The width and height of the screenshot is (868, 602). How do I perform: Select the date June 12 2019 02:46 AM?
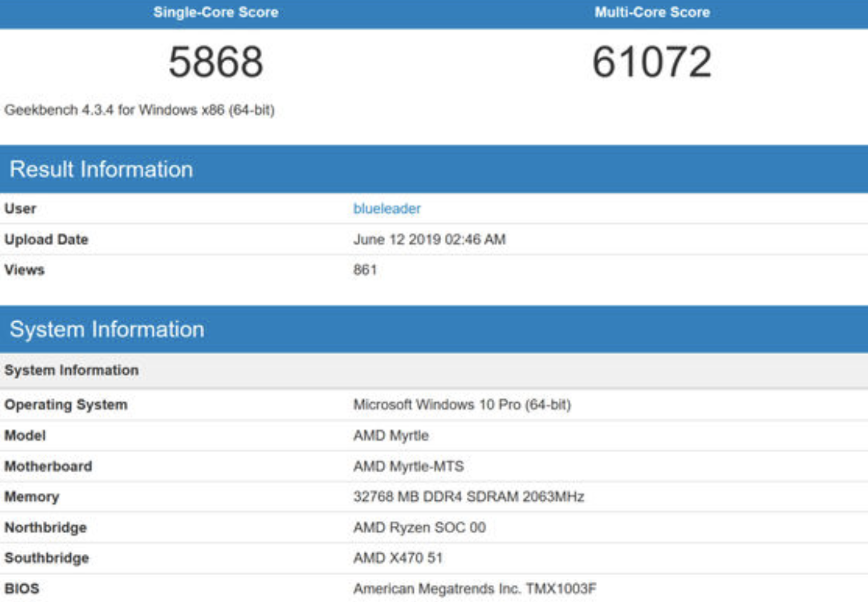point(429,240)
